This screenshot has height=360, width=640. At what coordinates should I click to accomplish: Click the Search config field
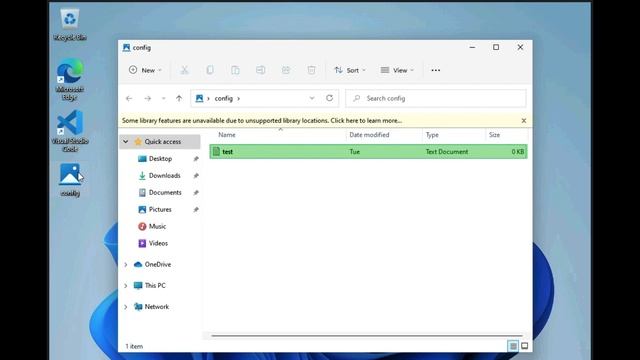(x=436, y=98)
